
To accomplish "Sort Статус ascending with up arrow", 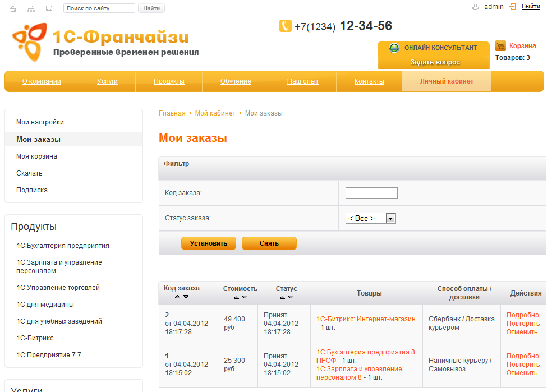I will pyautogui.click(x=282, y=298).
